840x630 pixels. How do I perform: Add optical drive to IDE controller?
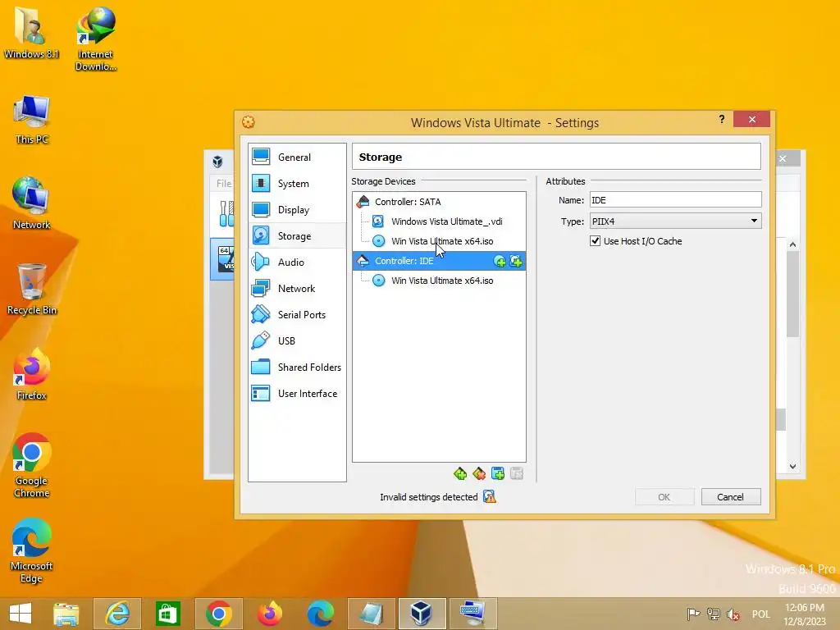500,261
